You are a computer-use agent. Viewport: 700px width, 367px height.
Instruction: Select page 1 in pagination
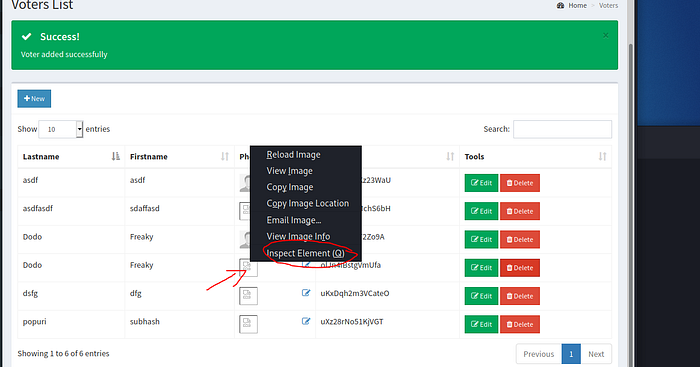571,354
